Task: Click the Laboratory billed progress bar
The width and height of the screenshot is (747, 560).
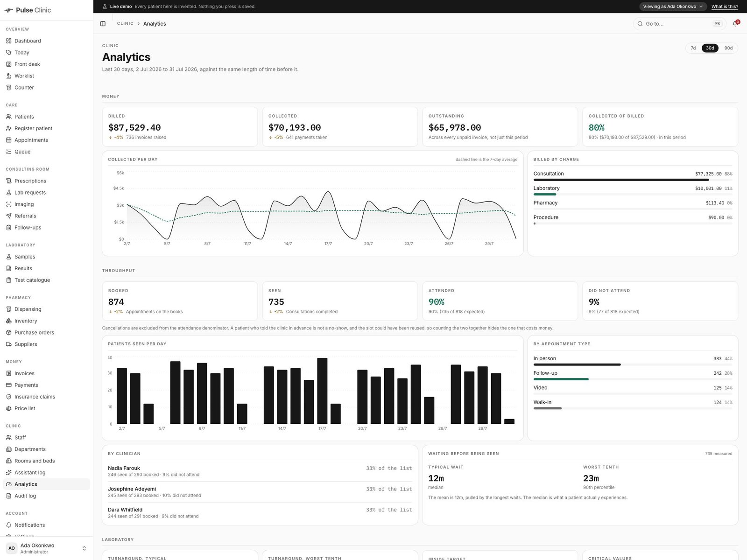Action: 633,194
